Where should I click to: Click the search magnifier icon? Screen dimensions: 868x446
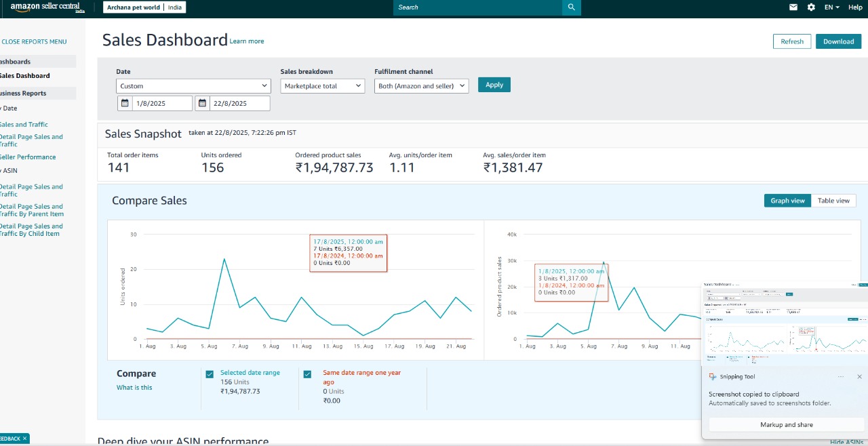pos(571,7)
